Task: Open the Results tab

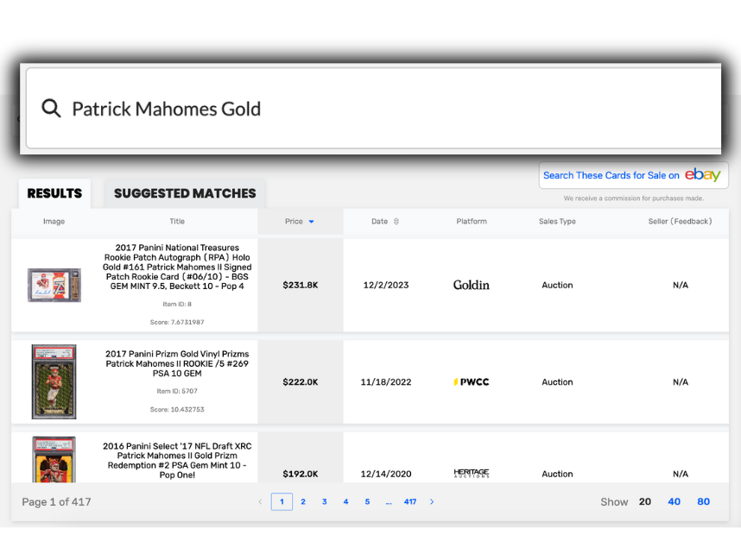Action: click(x=54, y=193)
